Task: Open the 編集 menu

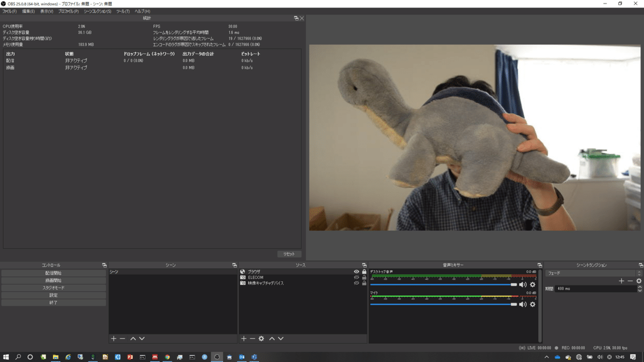Action: tap(28, 11)
